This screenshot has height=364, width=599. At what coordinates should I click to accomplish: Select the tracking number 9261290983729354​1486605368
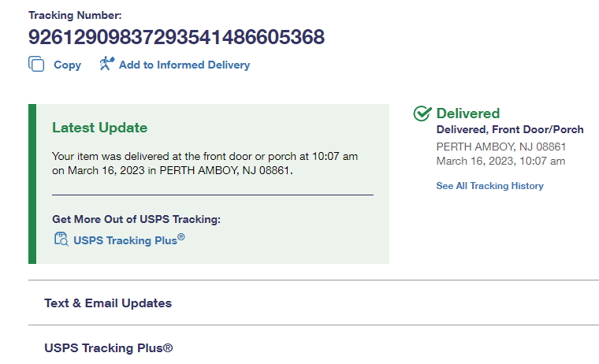tap(177, 37)
